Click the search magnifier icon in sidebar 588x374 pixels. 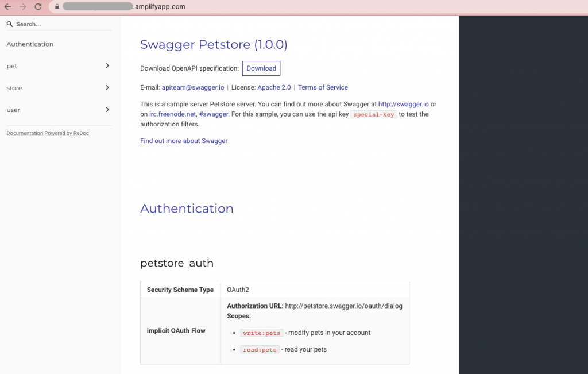(10, 24)
